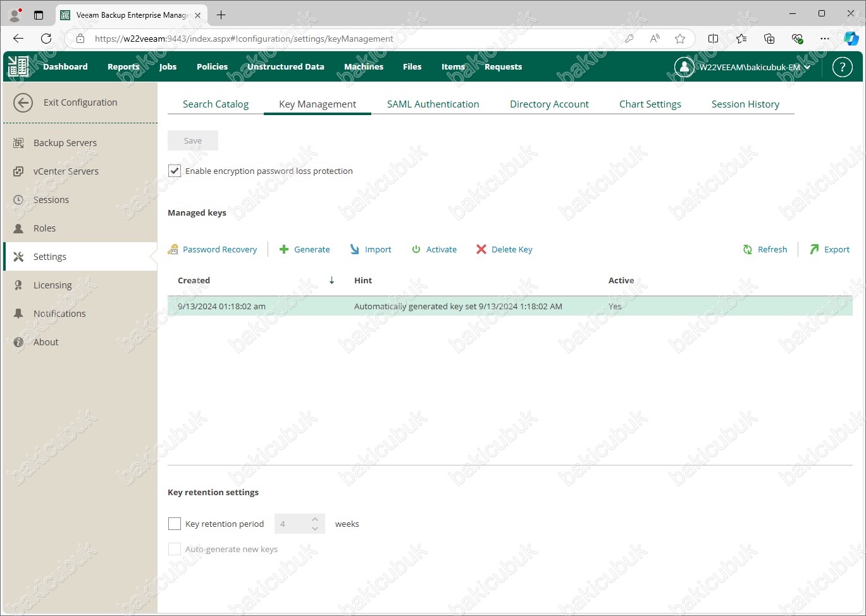
Task: Open browser Collections icon
Action: pyautogui.click(x=769, y=39)
